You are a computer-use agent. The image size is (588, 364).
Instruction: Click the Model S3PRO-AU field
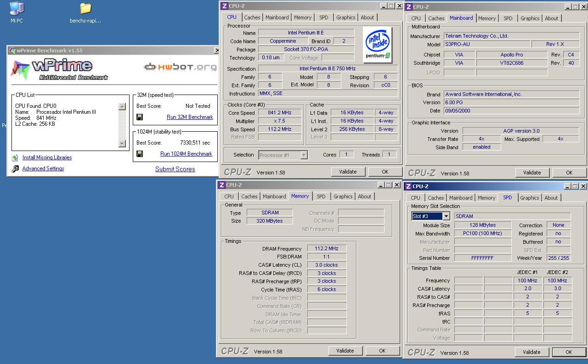tap(486, 44)
